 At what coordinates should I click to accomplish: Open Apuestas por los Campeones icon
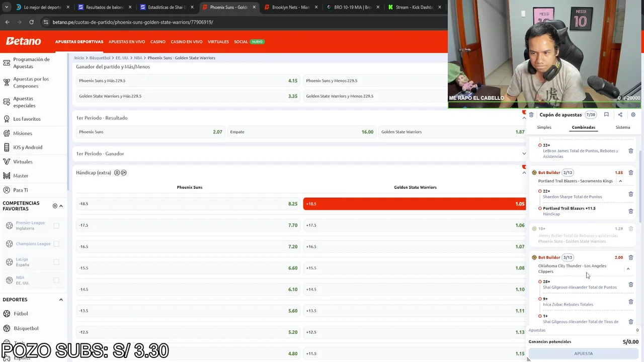[x=7, y=82]
